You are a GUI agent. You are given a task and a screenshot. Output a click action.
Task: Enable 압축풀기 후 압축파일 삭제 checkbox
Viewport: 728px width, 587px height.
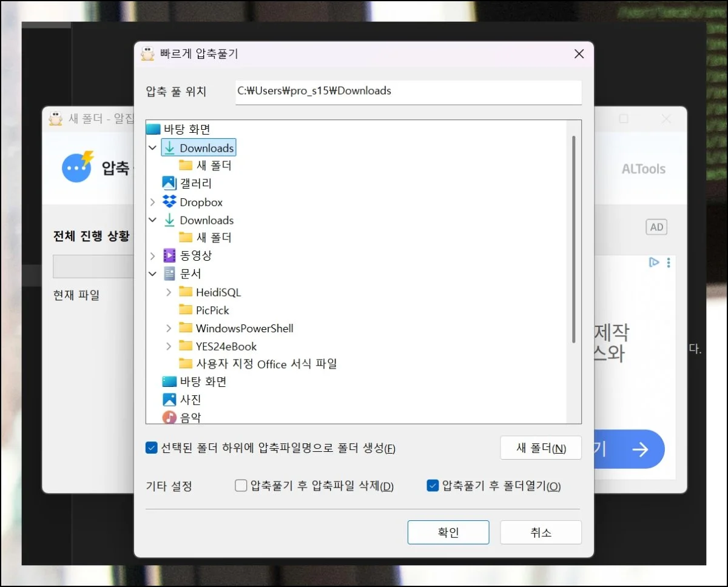pyautogui.click(x=241, y=486)
